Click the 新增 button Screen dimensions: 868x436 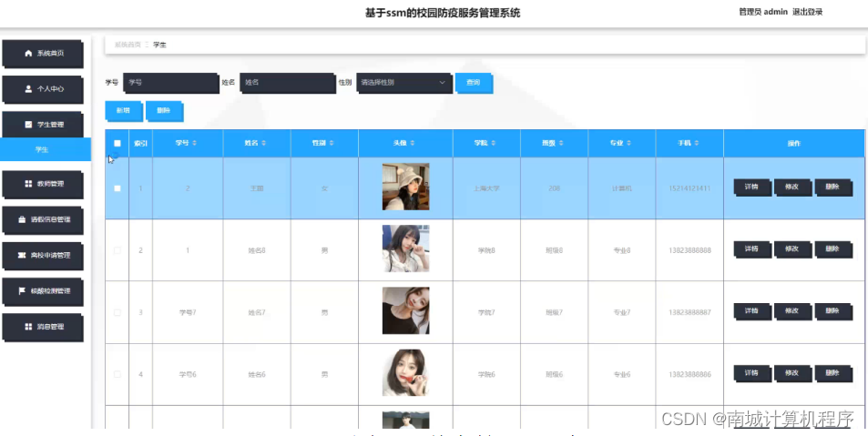124,111
